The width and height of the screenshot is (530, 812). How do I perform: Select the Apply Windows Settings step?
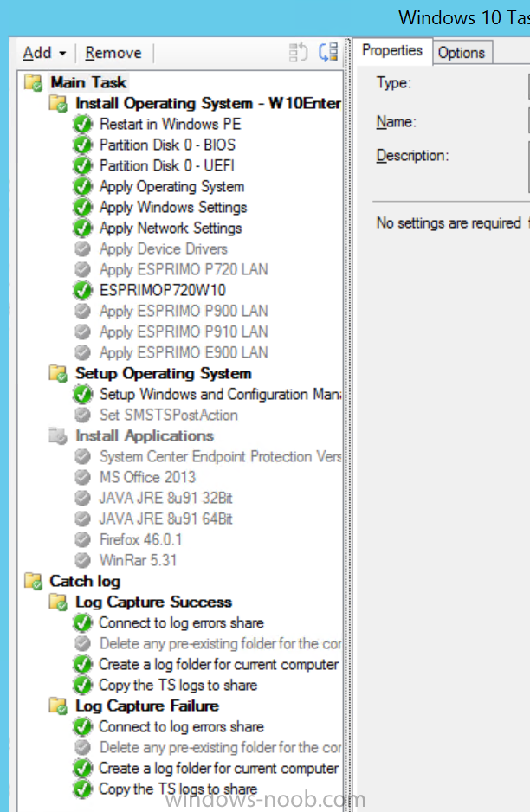(173, 207)
